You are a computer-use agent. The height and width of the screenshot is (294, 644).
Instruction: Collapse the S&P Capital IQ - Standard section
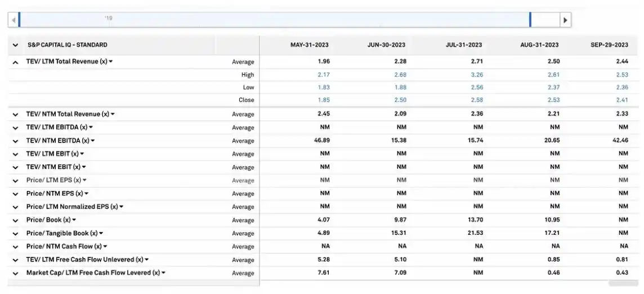click(15, 45)
